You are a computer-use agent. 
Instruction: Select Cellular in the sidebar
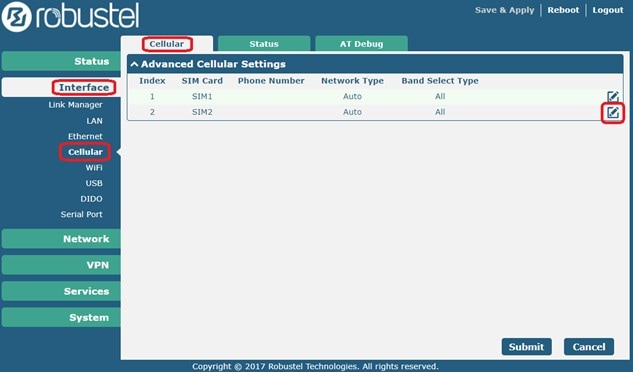pos(85,152)
